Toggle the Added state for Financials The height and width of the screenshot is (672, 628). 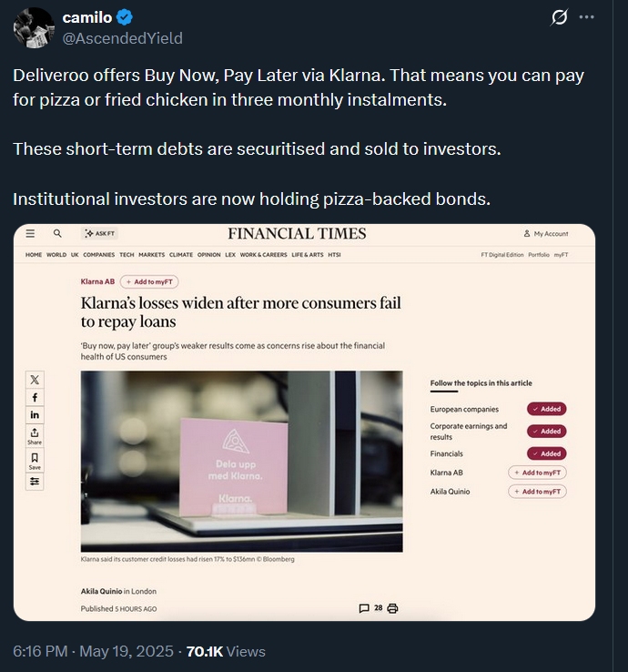click(x=547, y=453)
